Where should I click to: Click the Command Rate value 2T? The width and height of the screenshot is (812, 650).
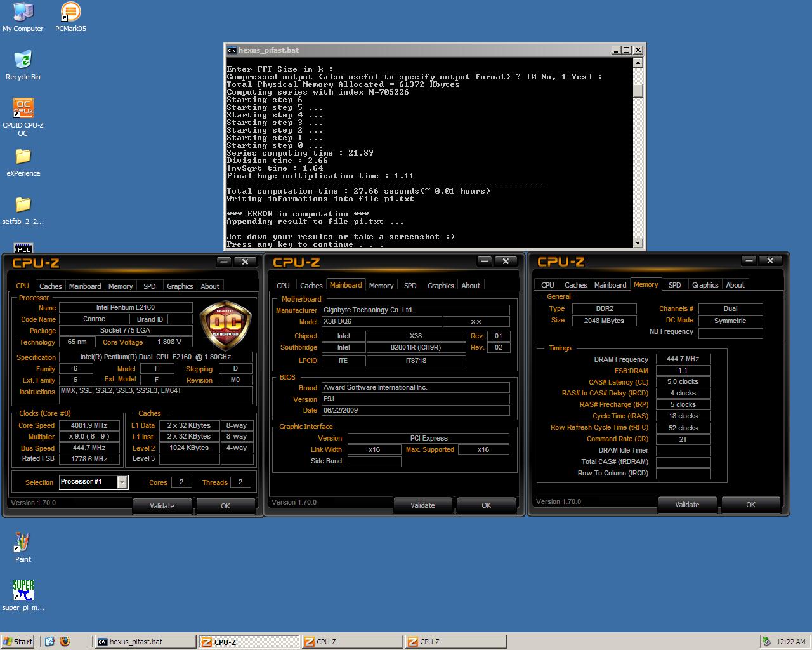[x=683, y=439]
